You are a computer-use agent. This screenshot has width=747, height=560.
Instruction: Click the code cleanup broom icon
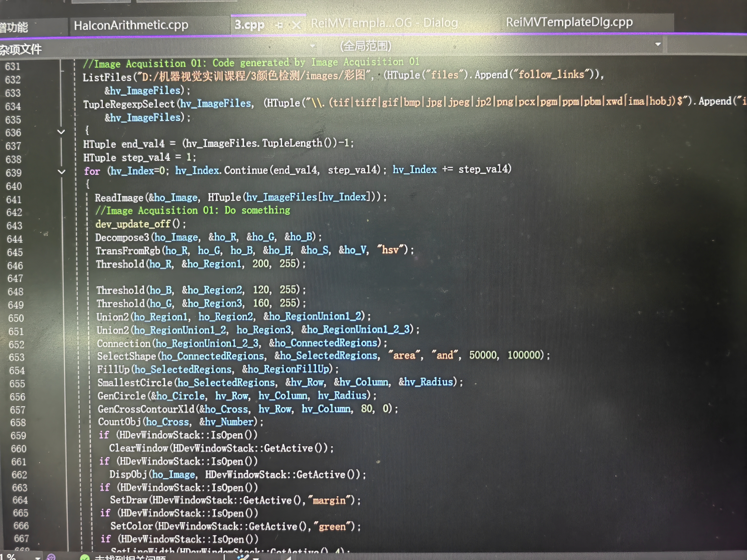243,558
